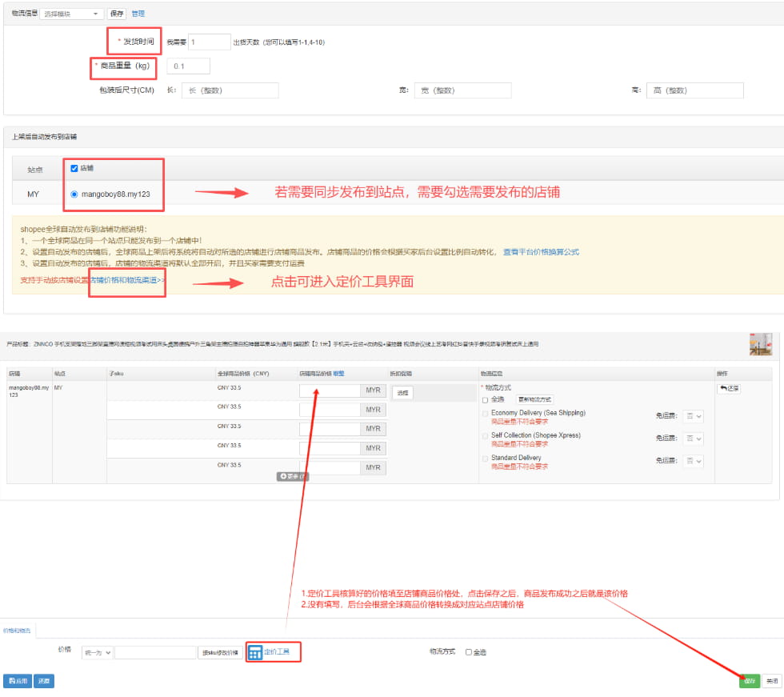Expand the 统一为 price dropdown
The image size is (784, 697).
pyautogui.click(x=97, y=652)
